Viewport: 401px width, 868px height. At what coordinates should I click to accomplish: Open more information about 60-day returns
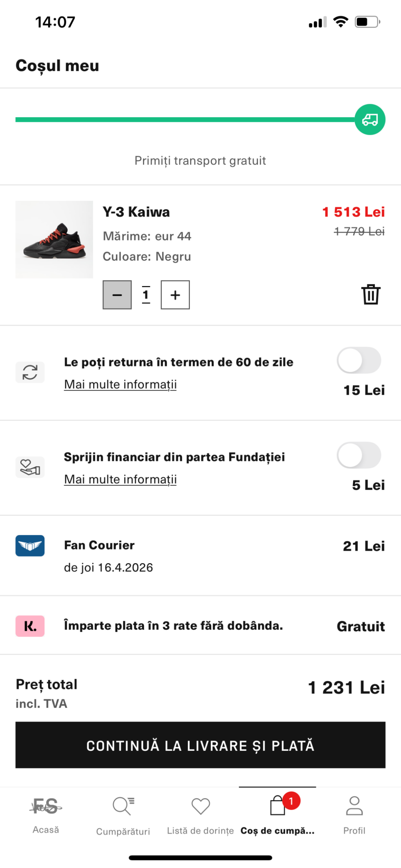[x=120, y=384]
